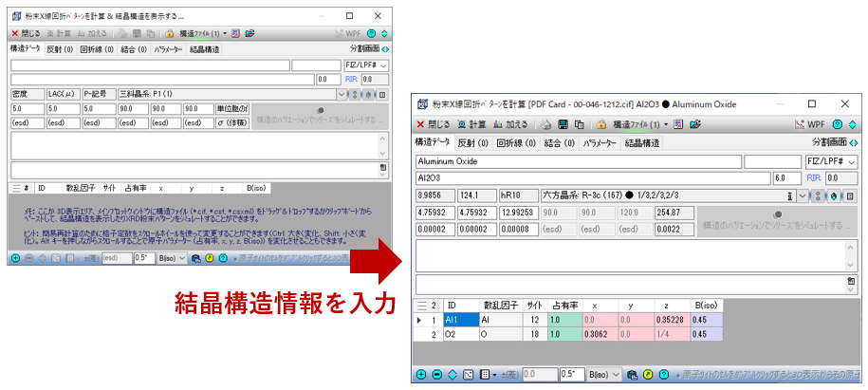Click the table menu icon left of ID header, Aluminum Oxide window

coord(422,306)
